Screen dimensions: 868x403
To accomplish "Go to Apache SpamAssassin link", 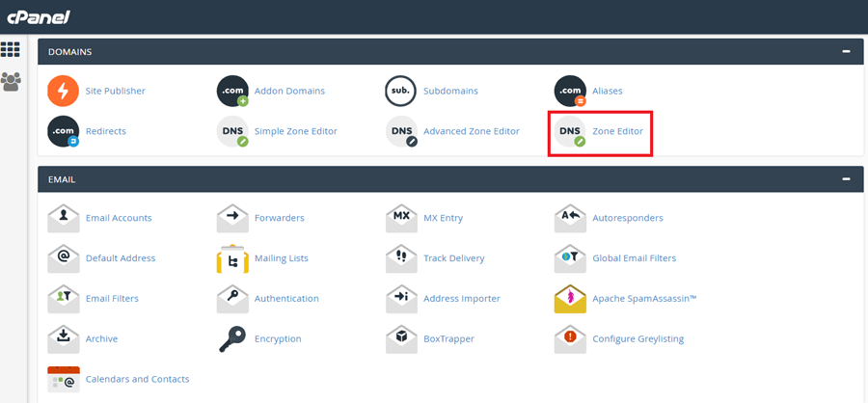I will click(644, 299).
